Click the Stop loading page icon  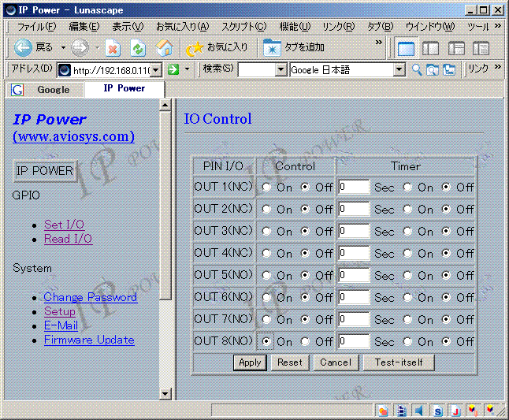(x=113, y=48)
